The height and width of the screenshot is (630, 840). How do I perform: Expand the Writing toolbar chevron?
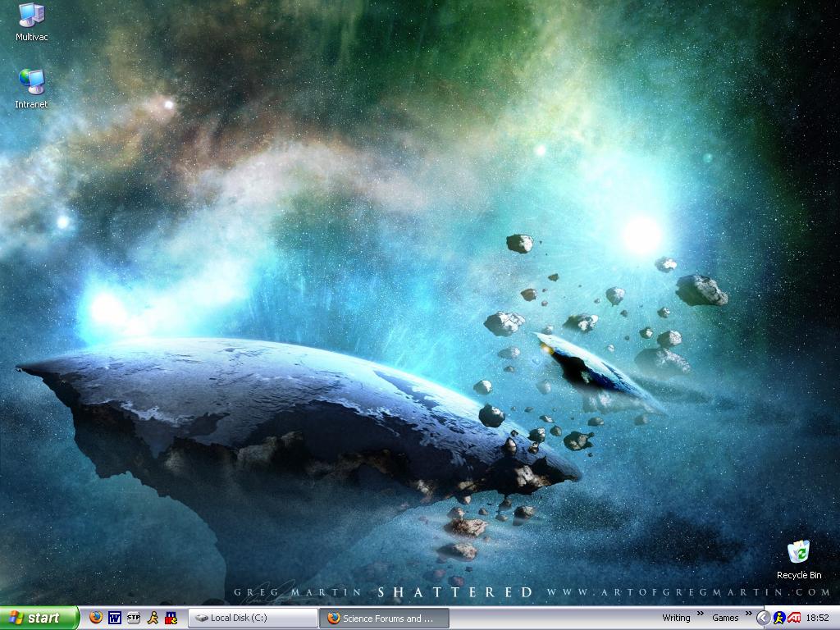point(701,614)
